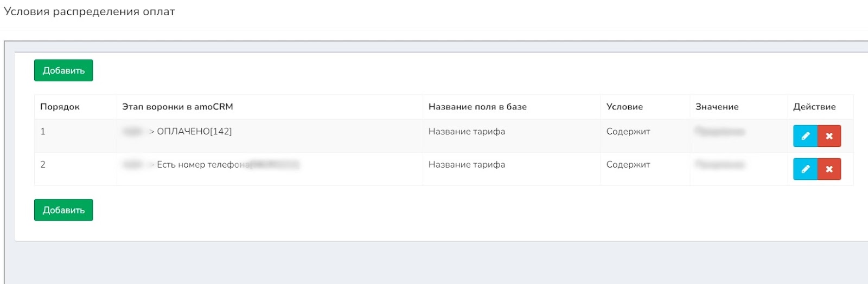
Task: Click Название тарифа in the second row
Action: [467, 165]
